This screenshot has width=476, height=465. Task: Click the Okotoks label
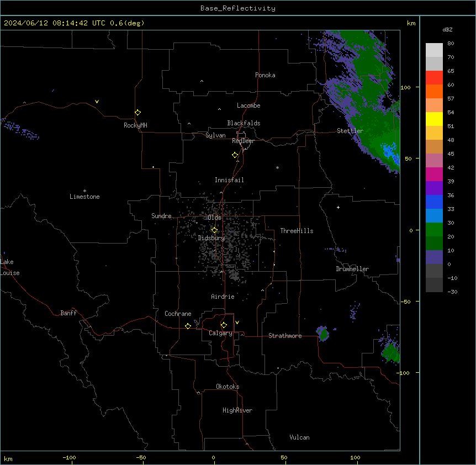(x=228, y=387)
